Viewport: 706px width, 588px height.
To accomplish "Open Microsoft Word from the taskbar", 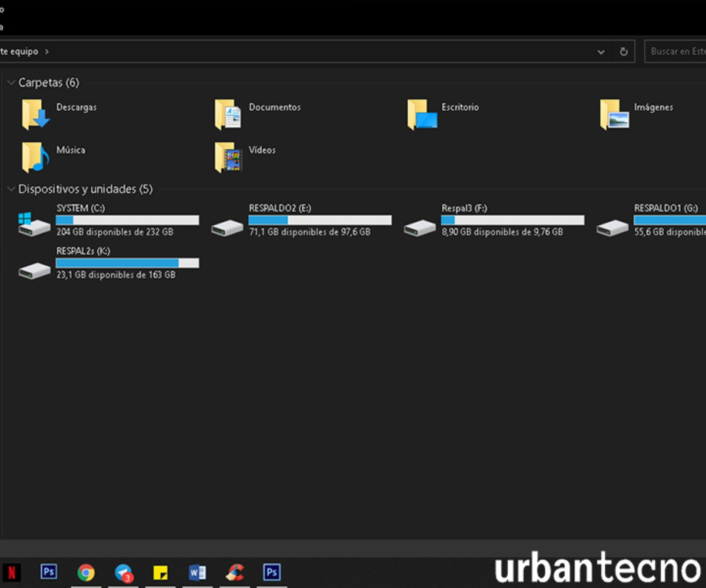I will (197, 571).
